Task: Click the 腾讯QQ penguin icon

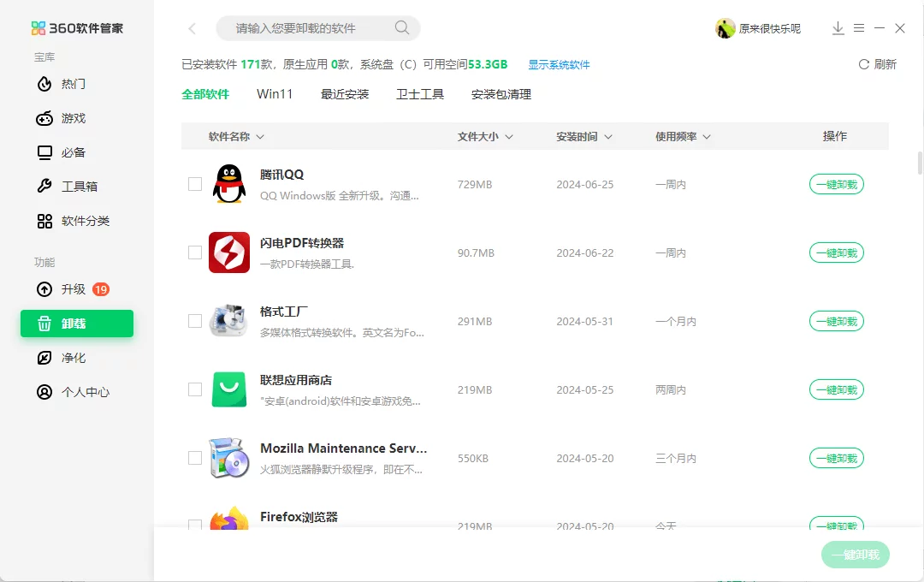Action: (x=229, y=184)
